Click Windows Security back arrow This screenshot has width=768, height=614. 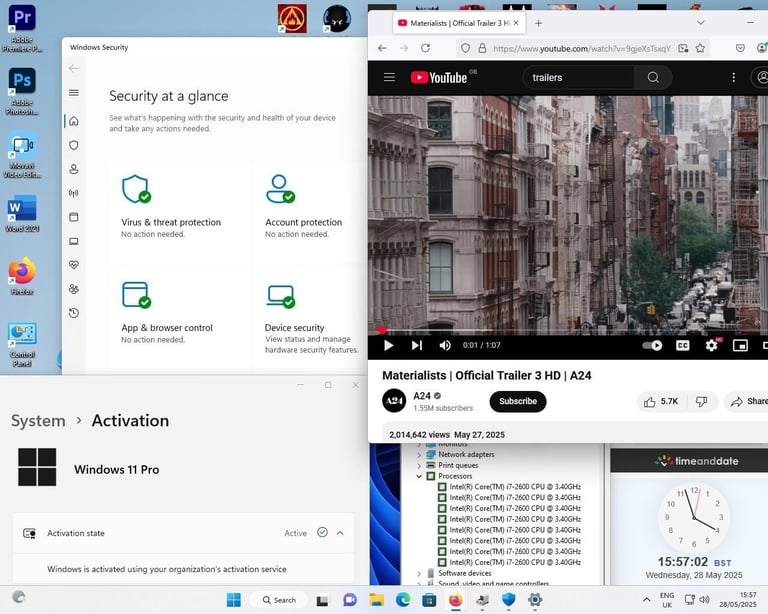pos(74,68)
